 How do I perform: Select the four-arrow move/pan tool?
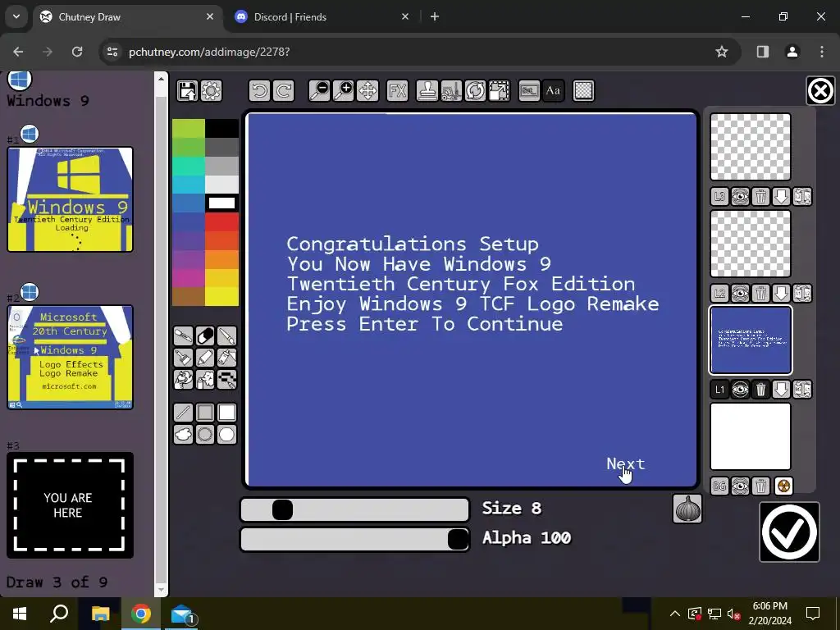pos(367,90)
